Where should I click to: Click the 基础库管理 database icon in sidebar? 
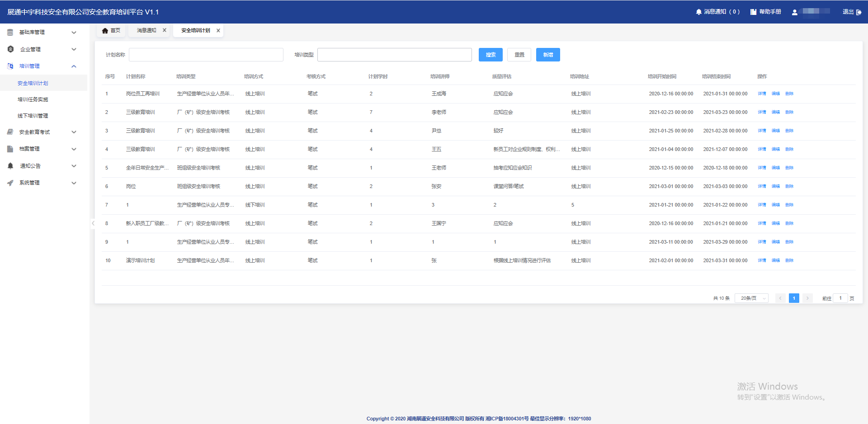coord(10,33)
